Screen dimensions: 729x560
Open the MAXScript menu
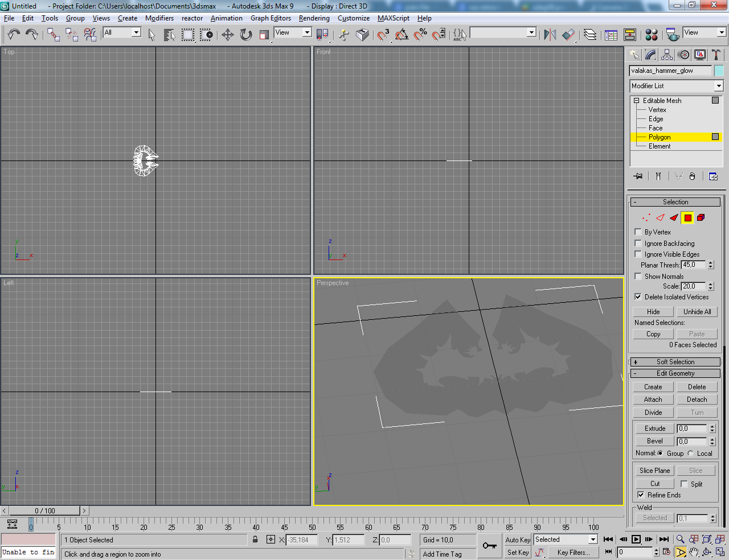tap(393, 18)
